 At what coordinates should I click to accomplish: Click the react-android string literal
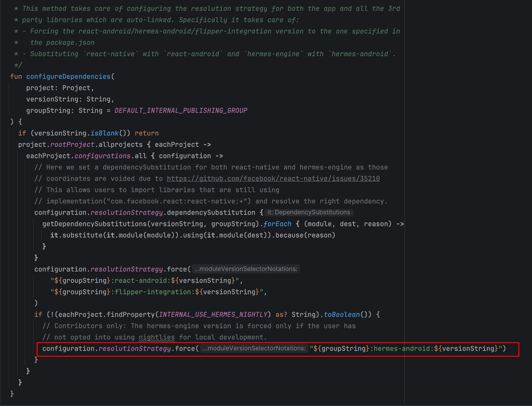[x=140, y=281]
